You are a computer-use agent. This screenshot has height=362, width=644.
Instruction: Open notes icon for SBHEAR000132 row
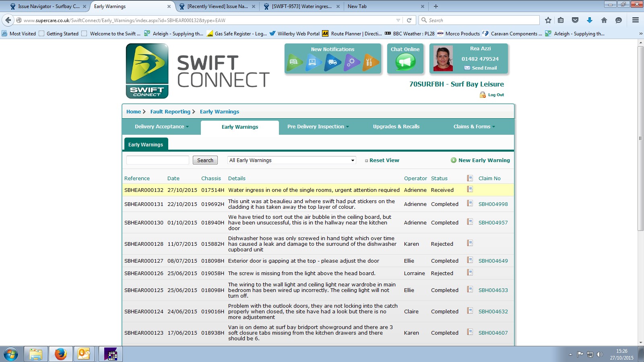(470, 189)
